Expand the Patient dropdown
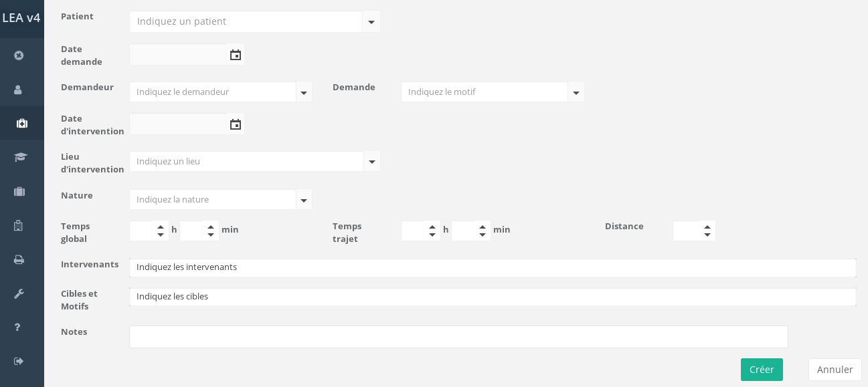The image size is (868, 387). click(x=371, y=22)
